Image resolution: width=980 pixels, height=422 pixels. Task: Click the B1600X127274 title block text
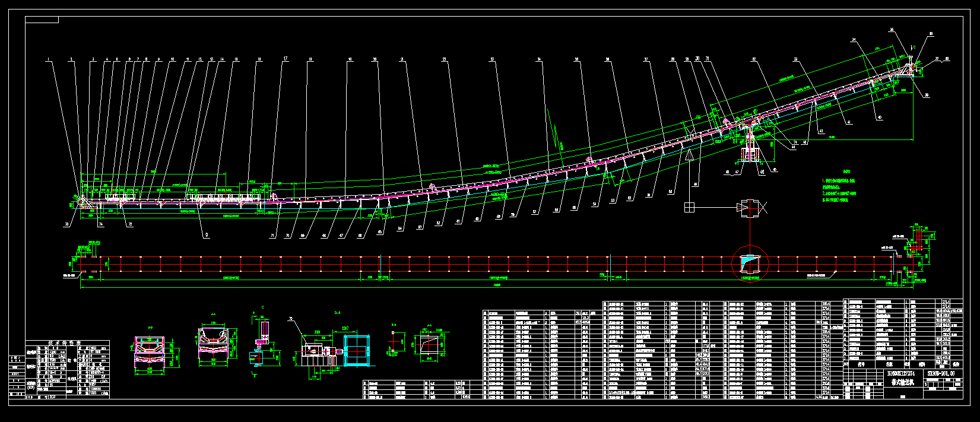[x=901, y=373]
